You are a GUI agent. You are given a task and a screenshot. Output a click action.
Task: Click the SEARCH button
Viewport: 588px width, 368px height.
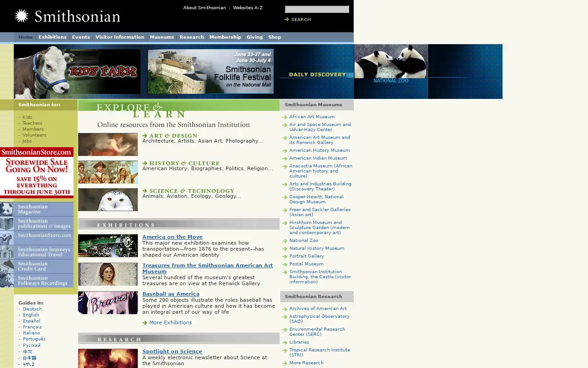click(x=298, y=19)
